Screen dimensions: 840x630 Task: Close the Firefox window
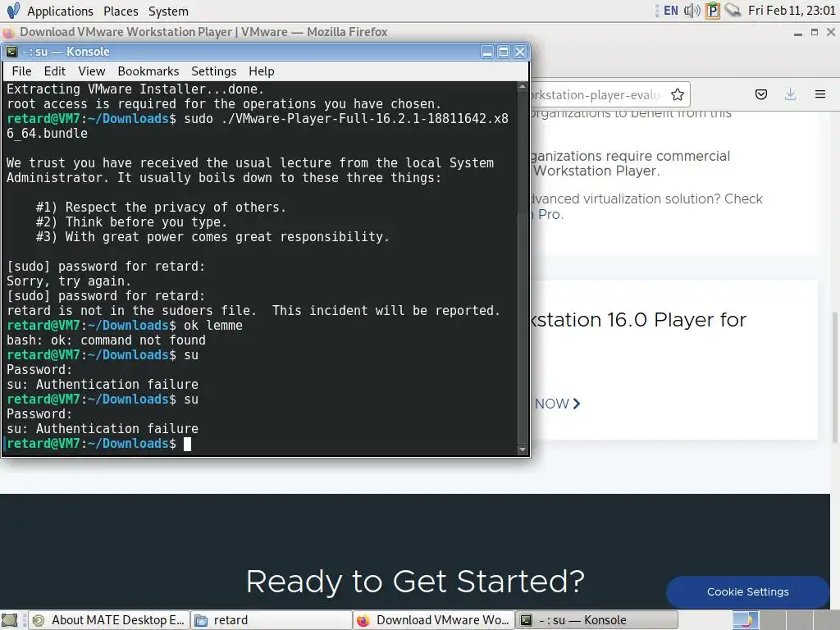pos(831,33)
